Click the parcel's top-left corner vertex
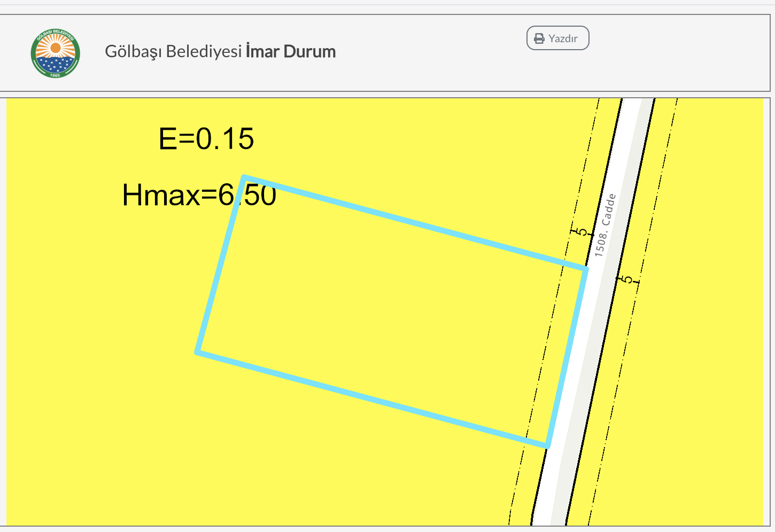This screenshot has height=532, width=775. [x=244, y=177]
